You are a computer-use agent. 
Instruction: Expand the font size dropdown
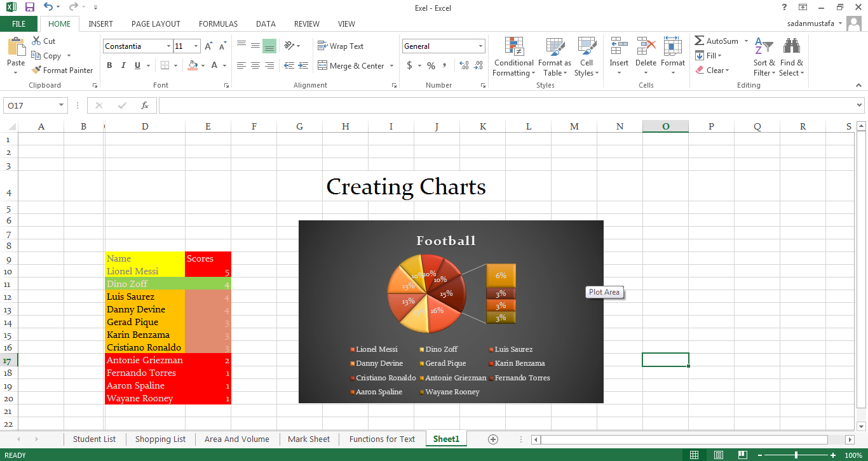[x=194, y=46]
